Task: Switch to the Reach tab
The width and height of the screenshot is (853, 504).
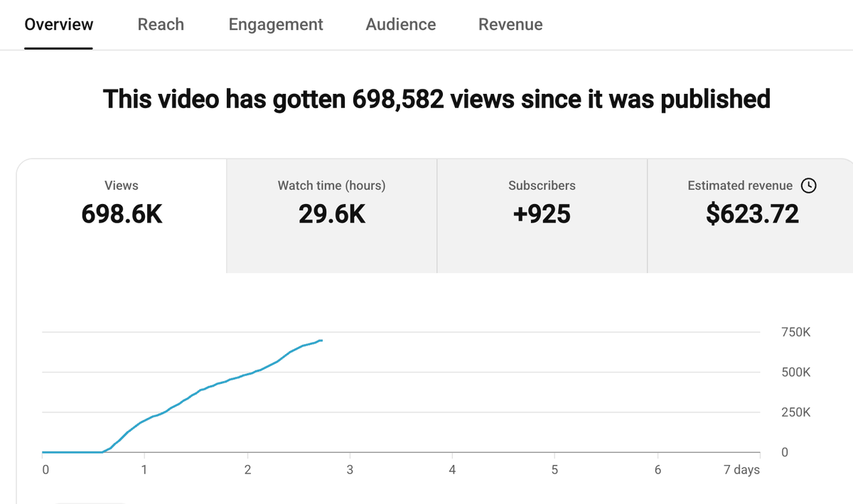Action: [161, 24]
